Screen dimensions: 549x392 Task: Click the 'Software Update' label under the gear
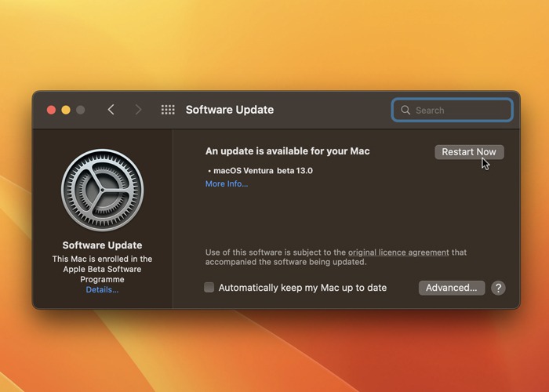(102, 245)
